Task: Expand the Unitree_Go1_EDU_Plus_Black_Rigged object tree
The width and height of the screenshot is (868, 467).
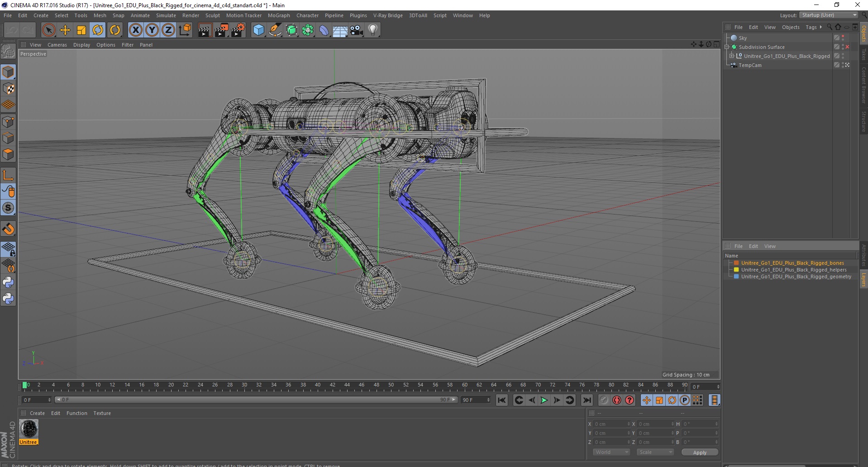Action: [x=731, y=56]
